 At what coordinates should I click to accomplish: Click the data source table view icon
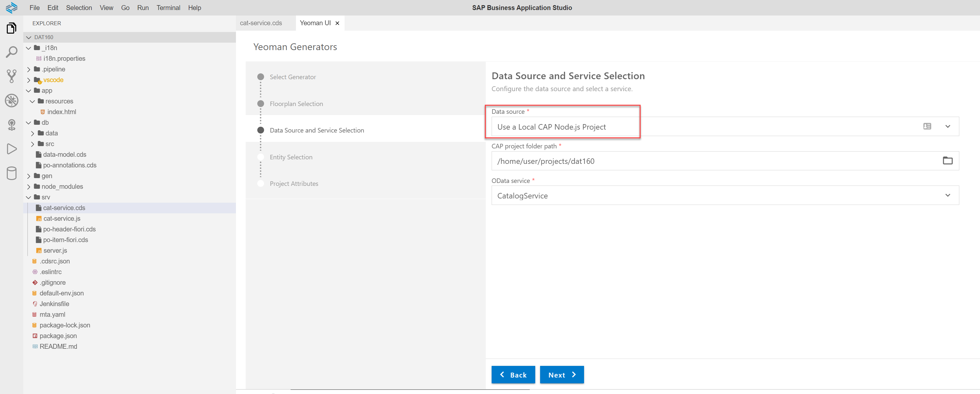(927, 126)
